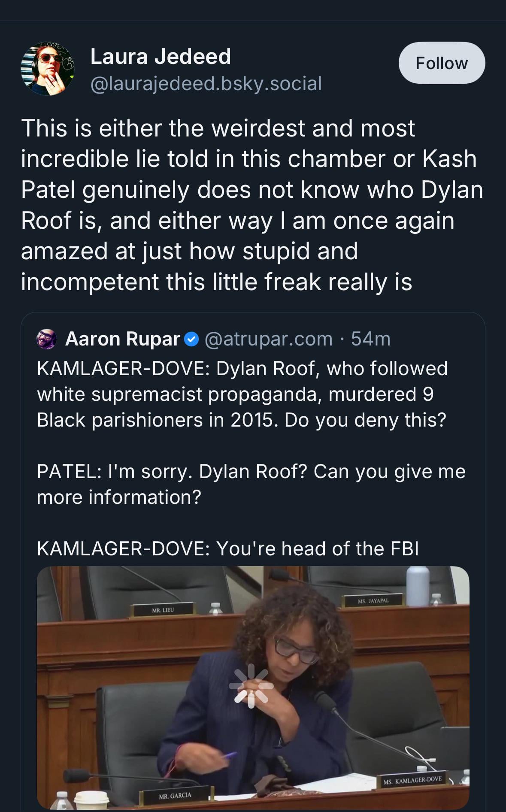Open Laura Jedeed's profile avatar

click(x=47, y=69)
